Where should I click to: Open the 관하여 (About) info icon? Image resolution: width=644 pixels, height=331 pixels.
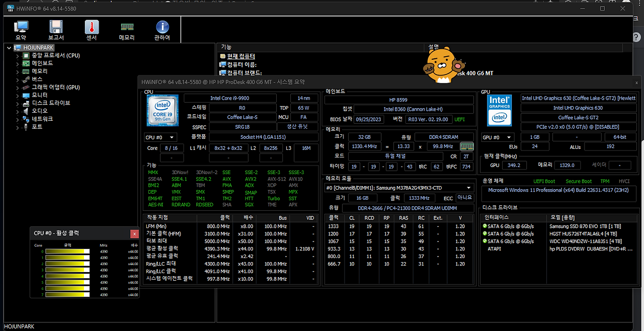[162, 30]
